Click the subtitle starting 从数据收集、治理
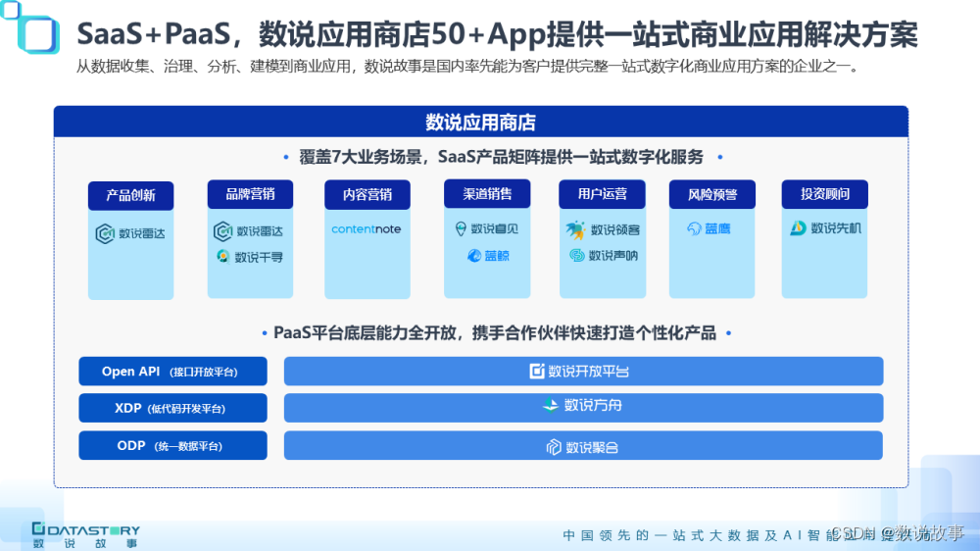Image resolution: width=980 pixels, height=551 pixels. pyautogui.click(x=468, y=67)
